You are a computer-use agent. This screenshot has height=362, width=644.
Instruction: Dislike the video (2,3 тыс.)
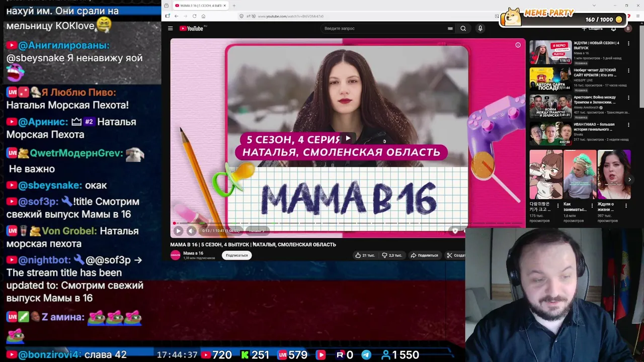392,255
